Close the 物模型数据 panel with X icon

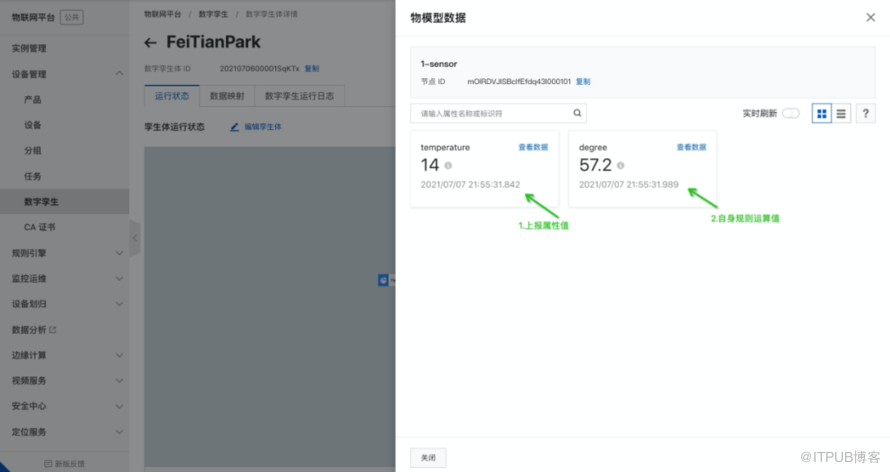tap(869, 18)
